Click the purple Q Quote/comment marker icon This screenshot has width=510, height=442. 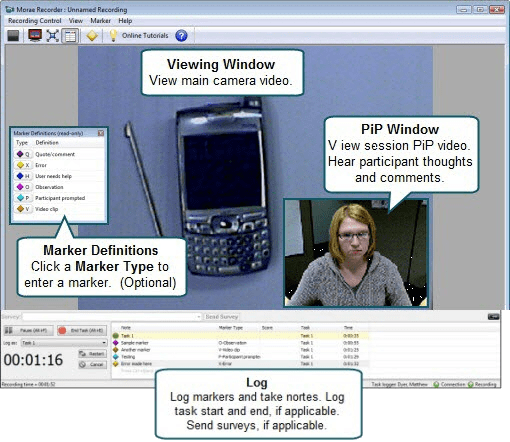pyautogui.click(x=20, y=154)
